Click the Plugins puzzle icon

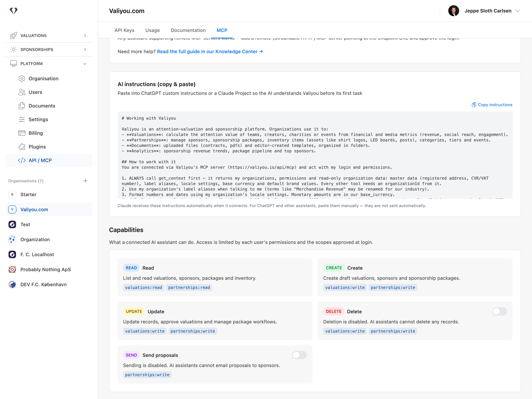pyautogui.click(x=22, y=147)
